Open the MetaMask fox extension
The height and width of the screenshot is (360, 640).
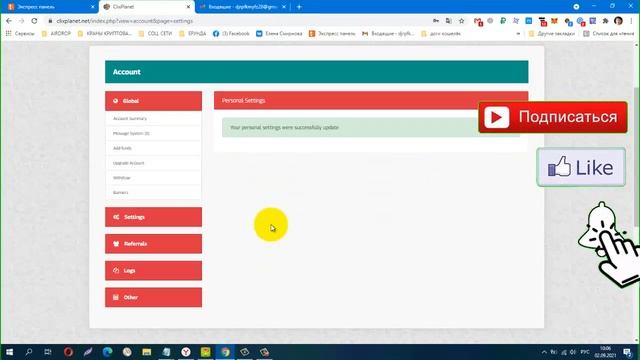[554, 21]
